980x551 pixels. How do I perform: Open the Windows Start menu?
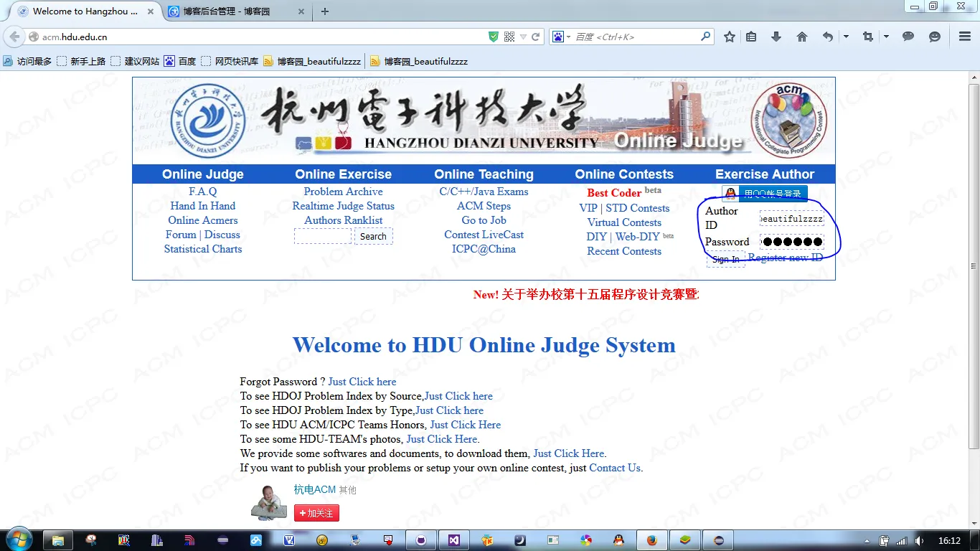pos(18,540)
